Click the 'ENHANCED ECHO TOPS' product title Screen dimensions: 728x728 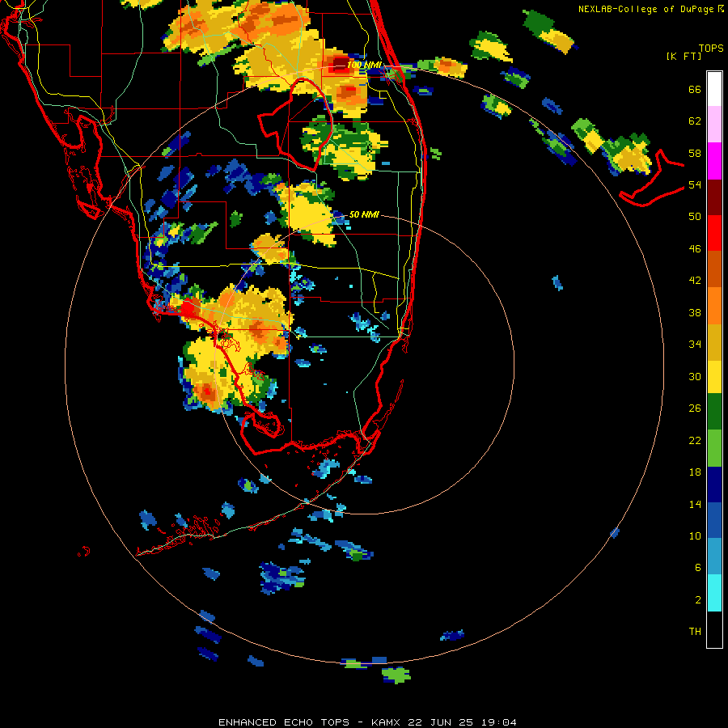(284, 722)
